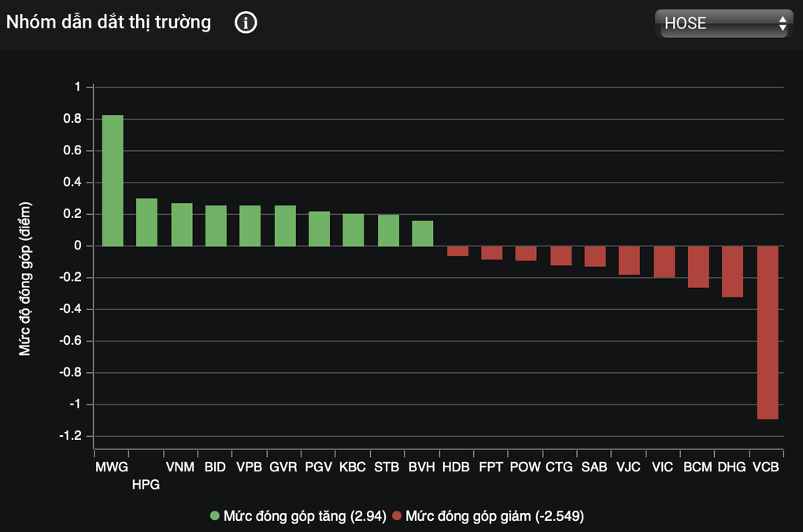The image size is (803, 532).
Task: Click the MWG axis label
Action: (x=111, y=467)
